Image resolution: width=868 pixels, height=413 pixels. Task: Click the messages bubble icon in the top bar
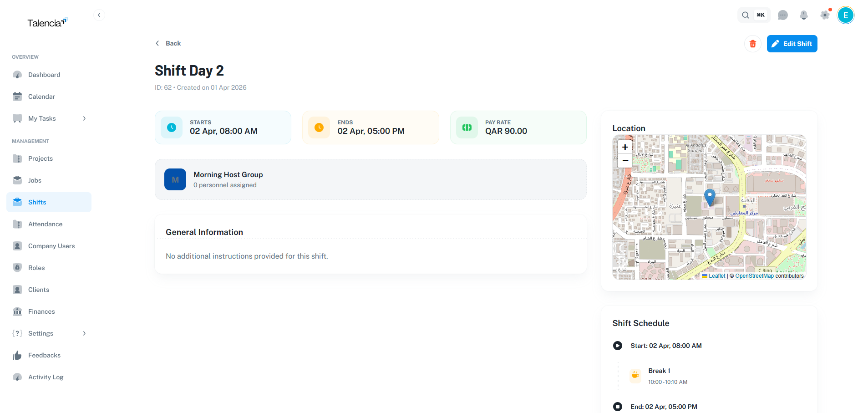pyautogui.click(x=783, y=15)
